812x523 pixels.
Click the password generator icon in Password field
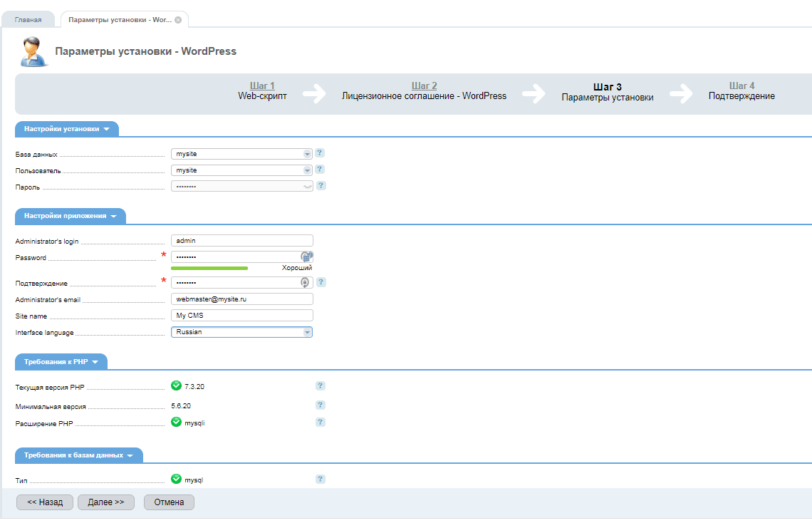click(x=306, y=257)
